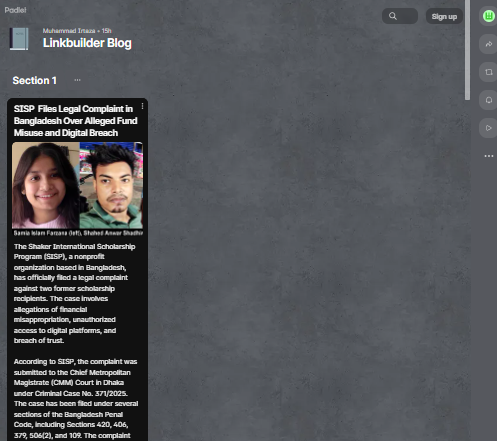497x441 pixels.
Task: Open the SISP Files Legal Complaint post title
Action: click(x=76, y=121)
